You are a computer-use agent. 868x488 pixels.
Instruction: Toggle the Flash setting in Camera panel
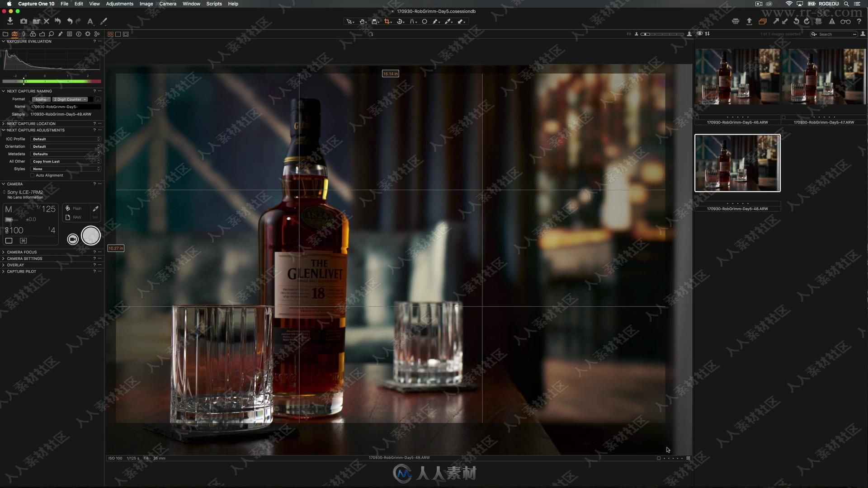[x=74, y=209]
